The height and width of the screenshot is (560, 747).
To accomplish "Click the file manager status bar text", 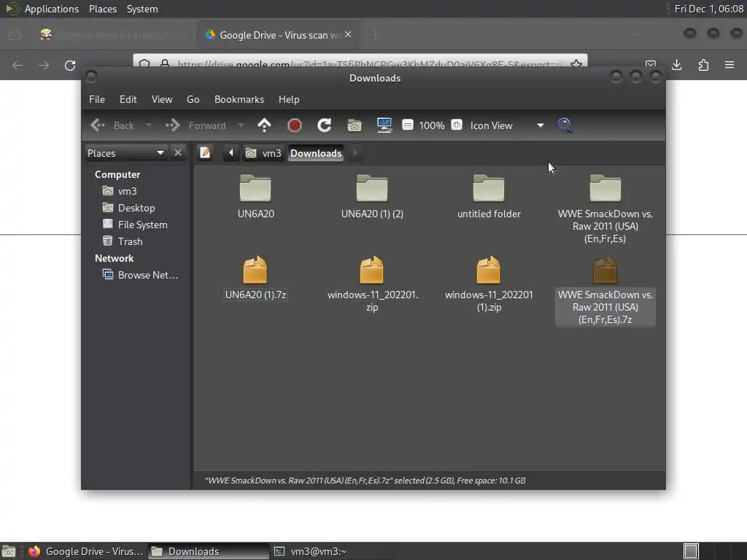I will tap(365, 481).
